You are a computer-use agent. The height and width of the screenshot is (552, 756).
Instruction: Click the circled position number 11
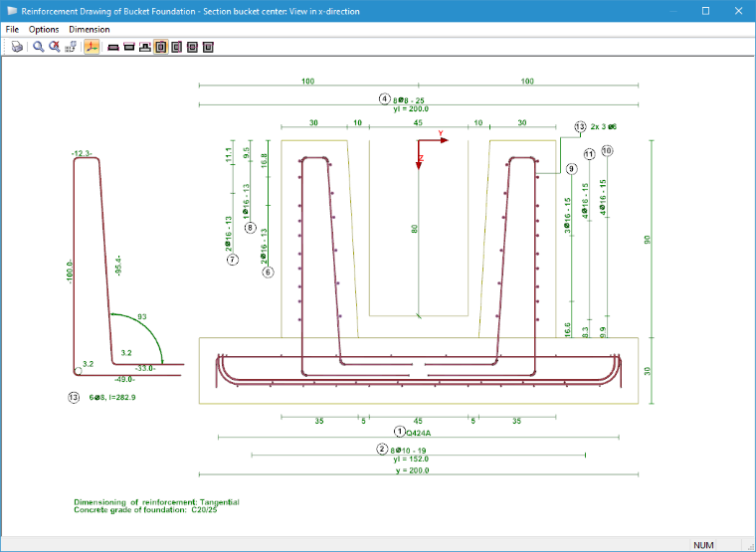(x=589, y=154)
